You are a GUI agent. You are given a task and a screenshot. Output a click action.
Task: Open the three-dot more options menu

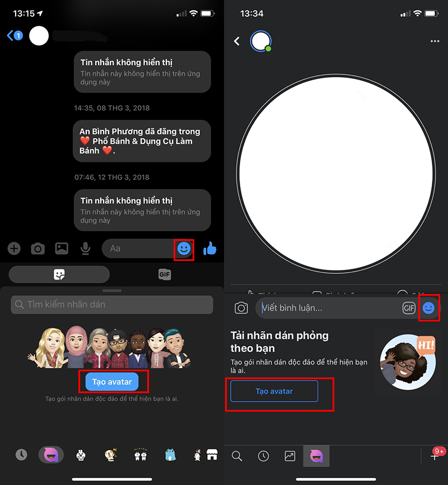[x=435, y=41]
